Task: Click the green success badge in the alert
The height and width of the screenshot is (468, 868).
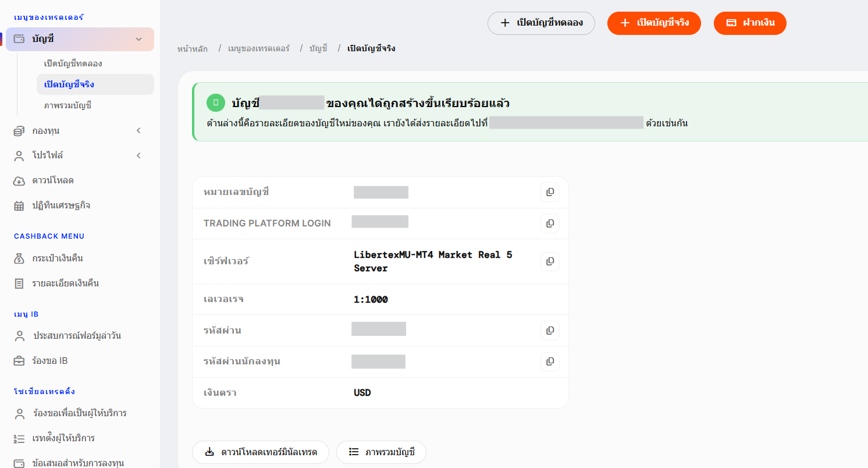Action: point(216,103)
